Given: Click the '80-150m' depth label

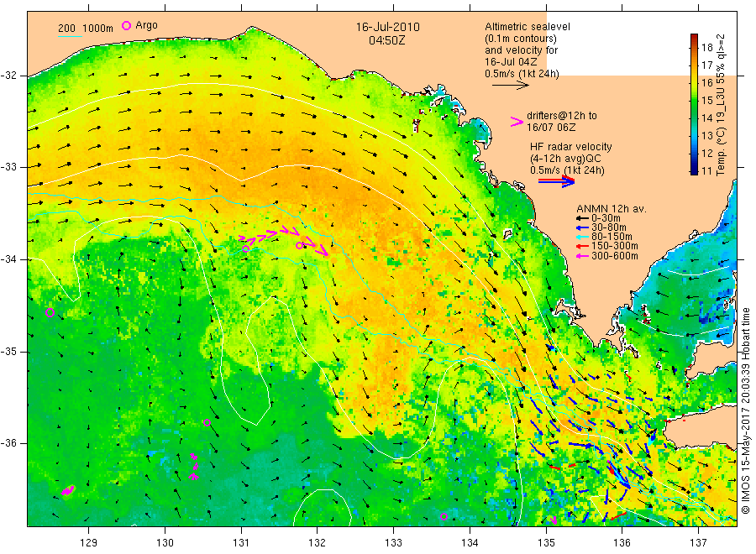Looking at the screenshot, I should [x=612, y=237].
